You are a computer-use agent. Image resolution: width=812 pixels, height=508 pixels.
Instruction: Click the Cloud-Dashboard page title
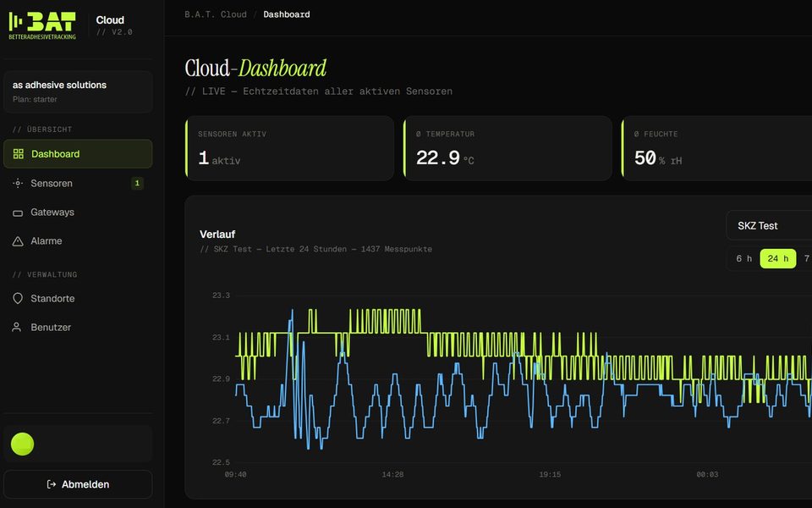point(255,68)
